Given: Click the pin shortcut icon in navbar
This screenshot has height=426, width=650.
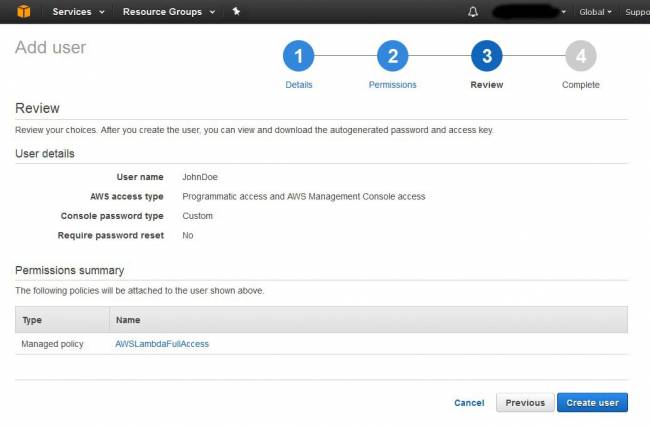Looking at the screenshot, I should (x=236, y=12).
